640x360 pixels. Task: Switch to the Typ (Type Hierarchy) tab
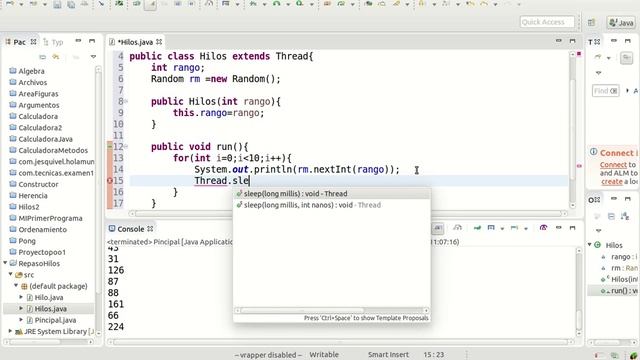(53, 42)
